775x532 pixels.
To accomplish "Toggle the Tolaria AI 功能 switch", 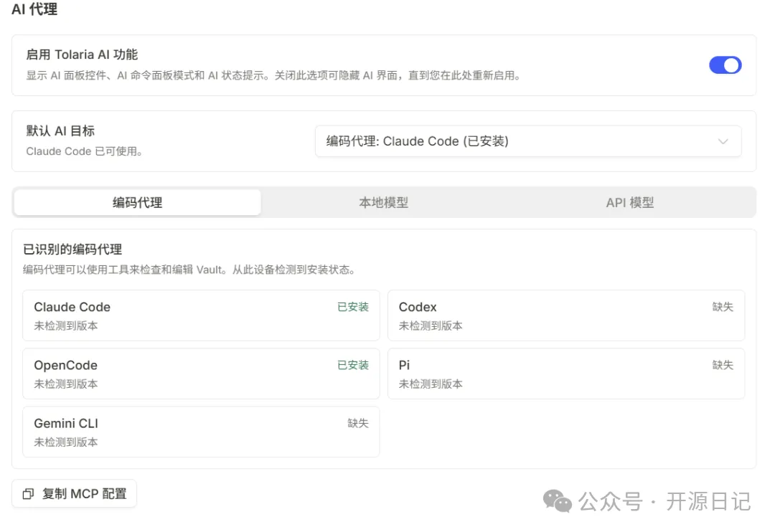I will (725, 65).
